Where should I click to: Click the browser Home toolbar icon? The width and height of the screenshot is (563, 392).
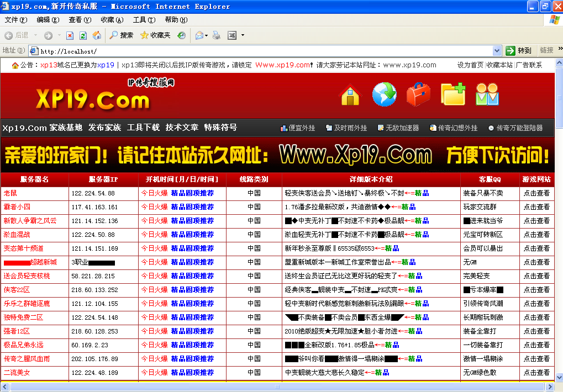click(97, 35)
